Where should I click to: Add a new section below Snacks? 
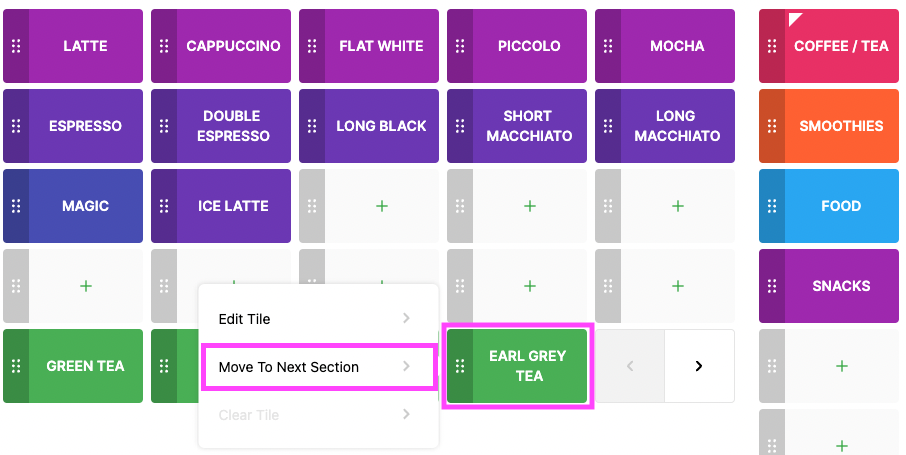(842, 366)
